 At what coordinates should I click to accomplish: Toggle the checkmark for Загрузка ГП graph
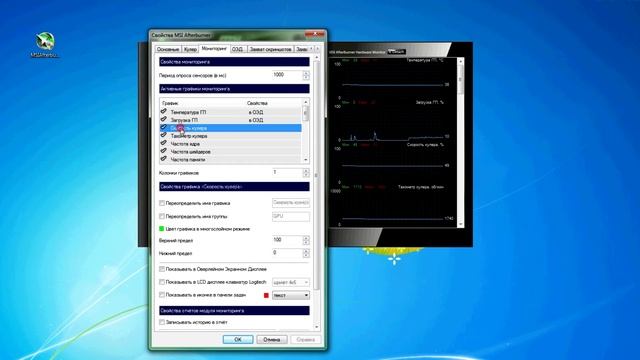click(x=164, y=120)
